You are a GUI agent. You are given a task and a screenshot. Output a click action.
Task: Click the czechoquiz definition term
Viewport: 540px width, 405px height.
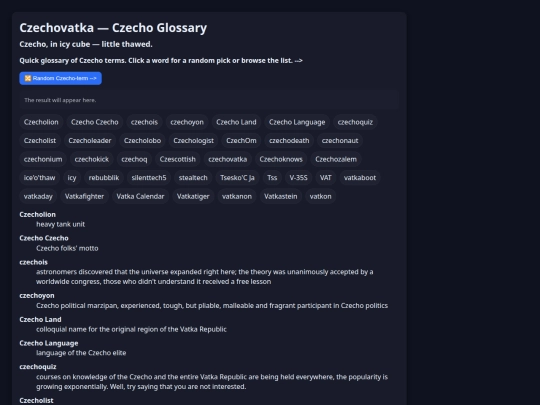(38, 367)
